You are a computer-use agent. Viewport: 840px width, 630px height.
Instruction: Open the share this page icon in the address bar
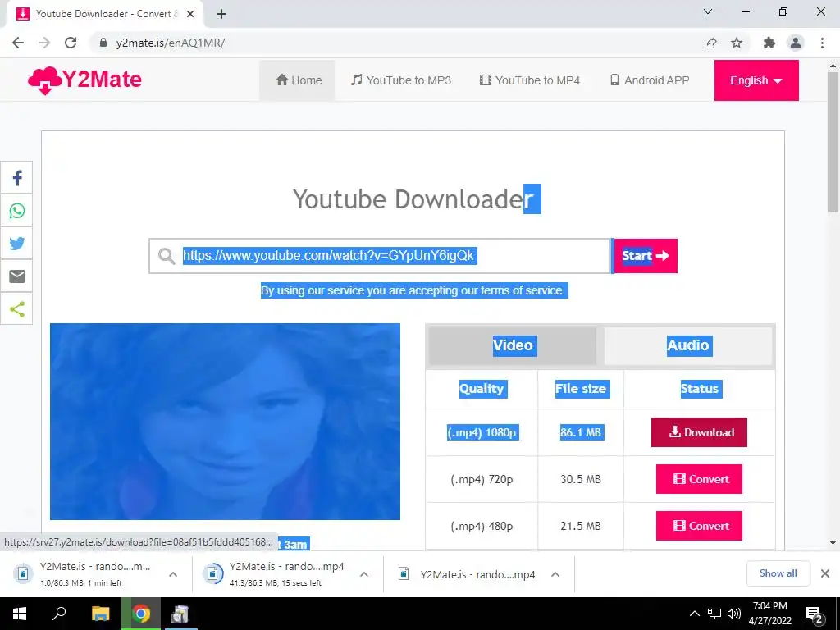point(710,43)
